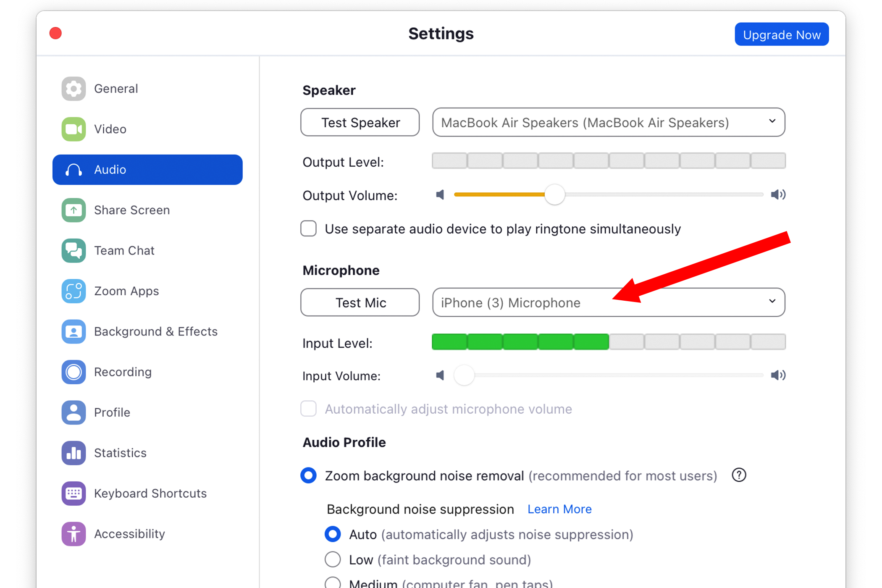Click the Video camera icon
Screen dimensions: 882x588
[73, 129]
